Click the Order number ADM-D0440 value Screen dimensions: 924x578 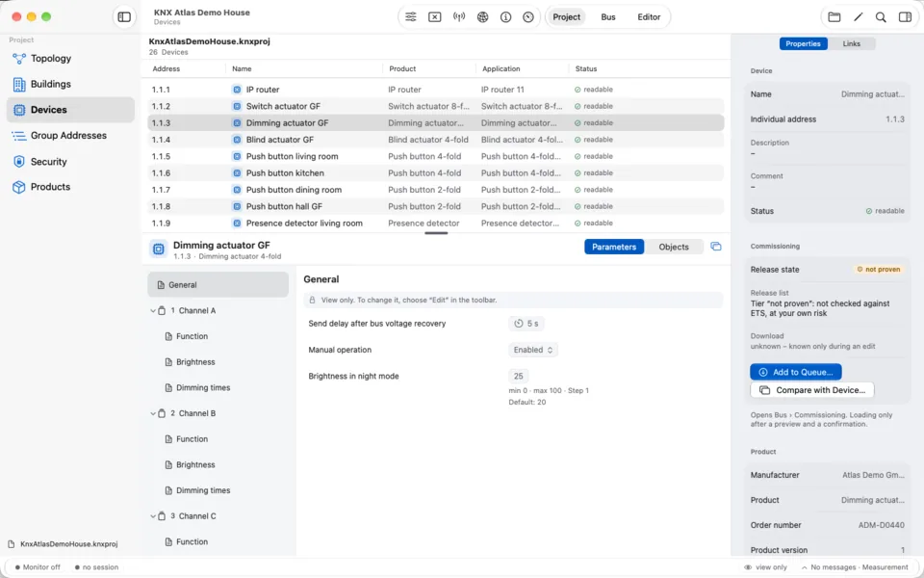coord(881,526)
